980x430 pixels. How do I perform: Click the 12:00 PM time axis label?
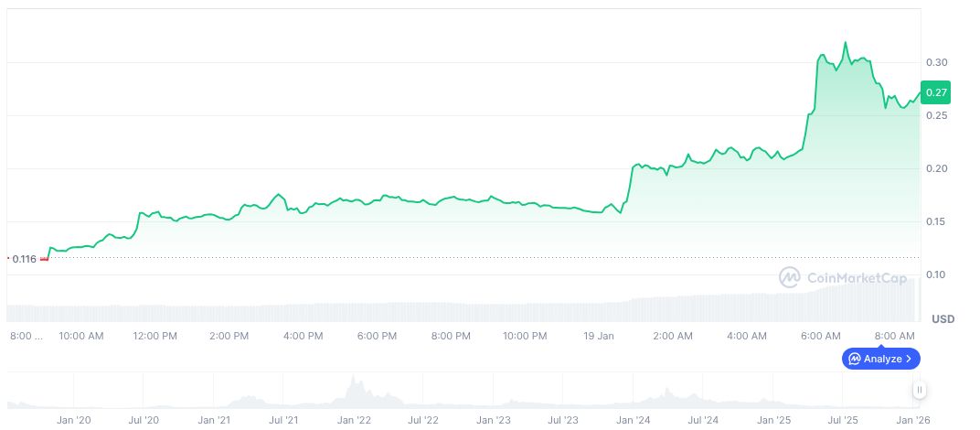154,336
